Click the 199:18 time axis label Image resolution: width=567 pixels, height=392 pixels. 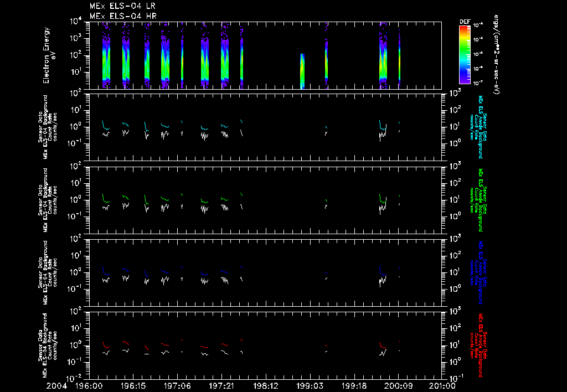[354, 386]
